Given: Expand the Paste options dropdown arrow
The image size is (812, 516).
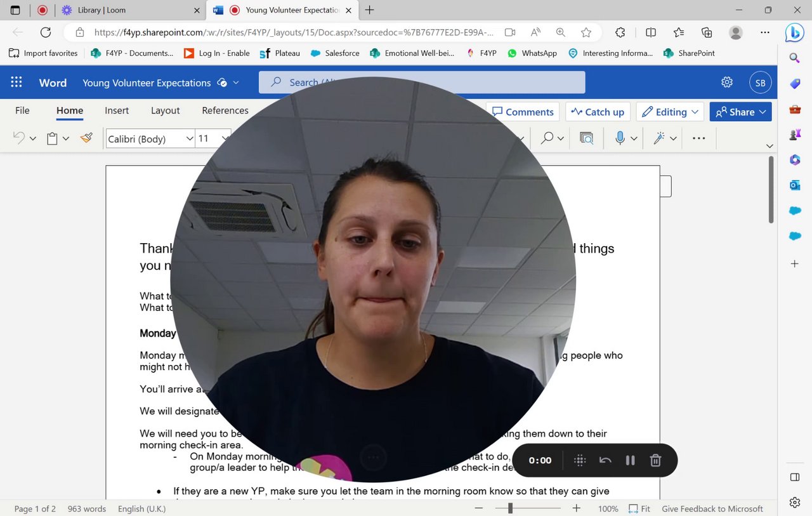Looking at the screenshot, I should 66,138.
